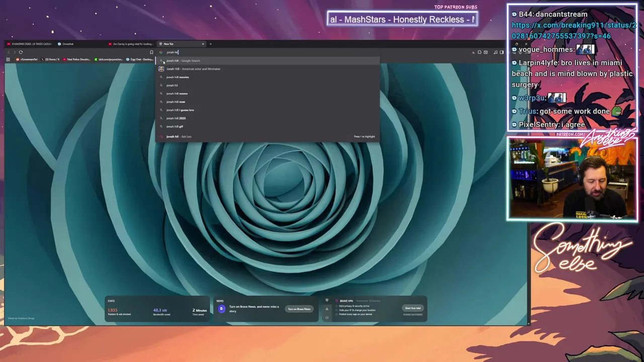Image resolution: width=644 pixels, height=362 pixels.
Task: Open the kick.com popout bookmark
Action: click(109, 59)
